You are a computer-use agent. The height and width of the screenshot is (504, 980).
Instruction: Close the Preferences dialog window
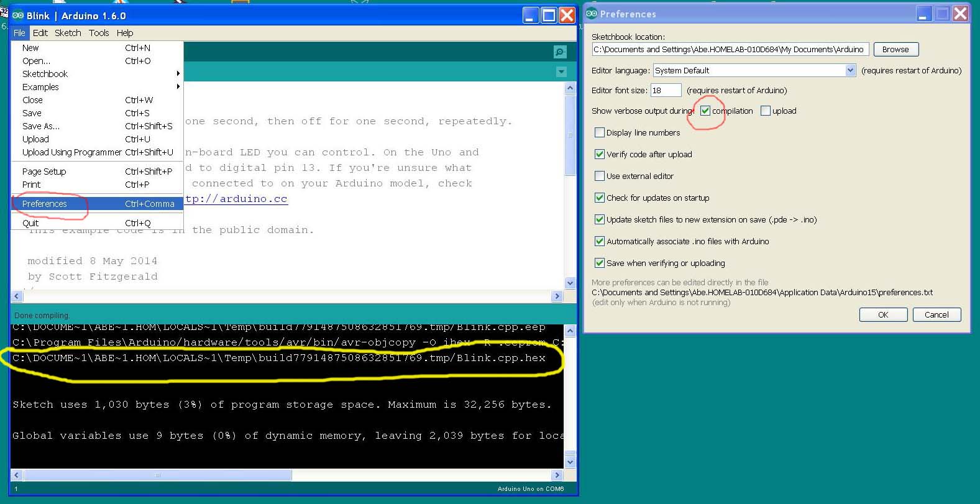click(960, 14)
